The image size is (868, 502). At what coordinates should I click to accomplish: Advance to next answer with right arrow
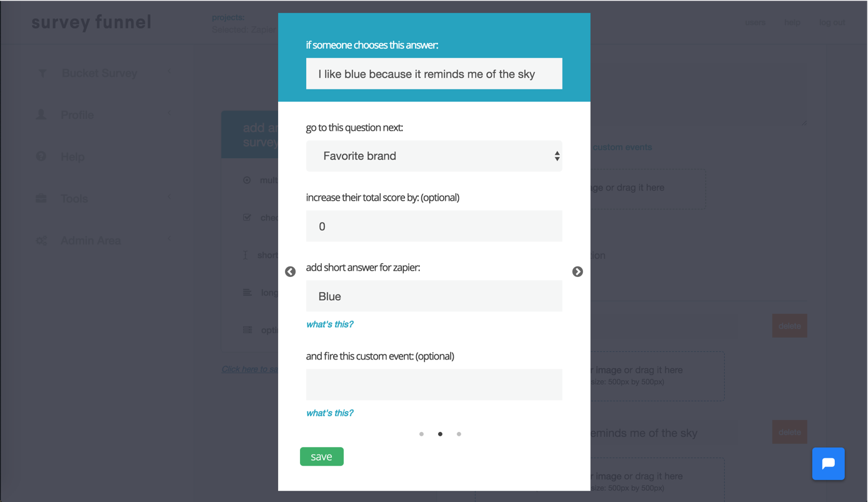(x=577, y=272)
